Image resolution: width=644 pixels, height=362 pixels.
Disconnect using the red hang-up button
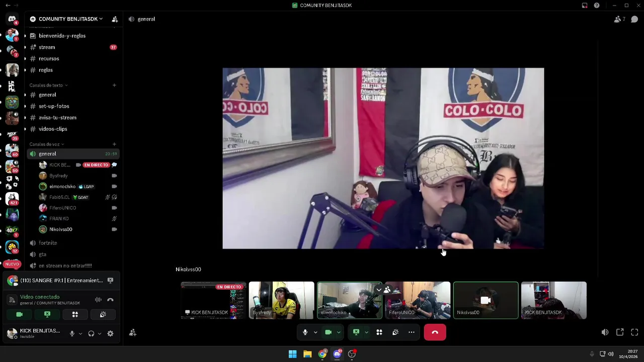[435, 332]
